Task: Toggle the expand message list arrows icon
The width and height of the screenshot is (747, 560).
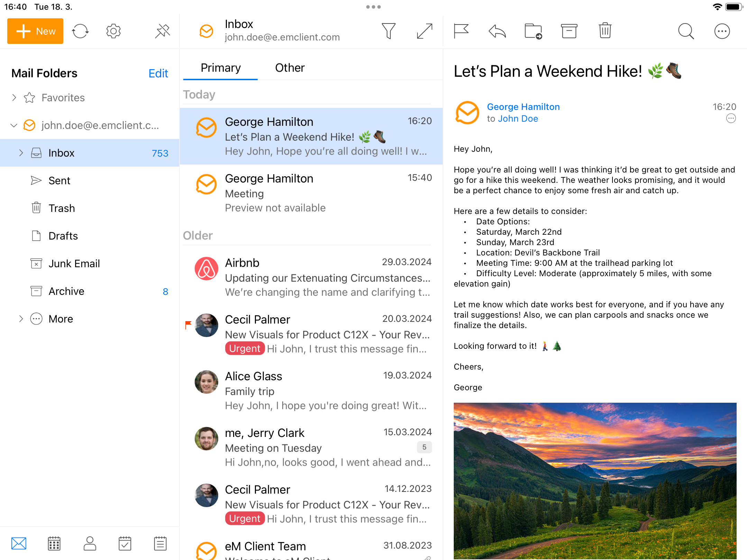Action: [424, 31]
